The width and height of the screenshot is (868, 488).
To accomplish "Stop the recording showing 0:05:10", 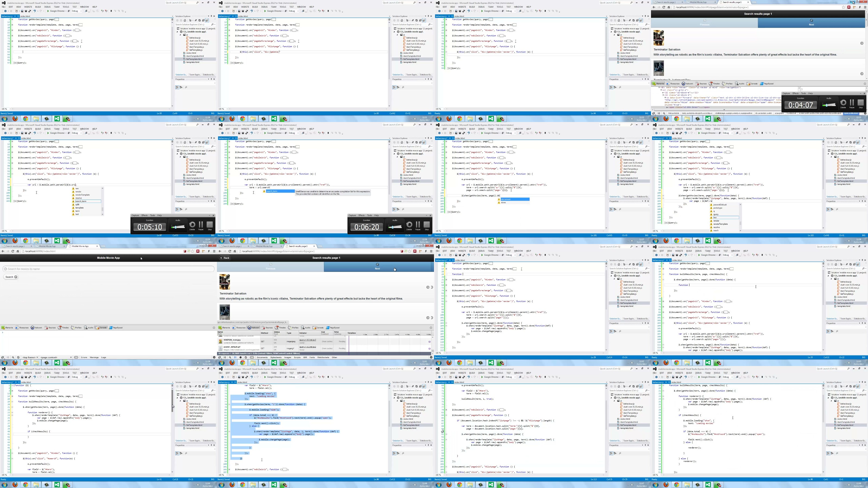I will click(x=210, y=226).
